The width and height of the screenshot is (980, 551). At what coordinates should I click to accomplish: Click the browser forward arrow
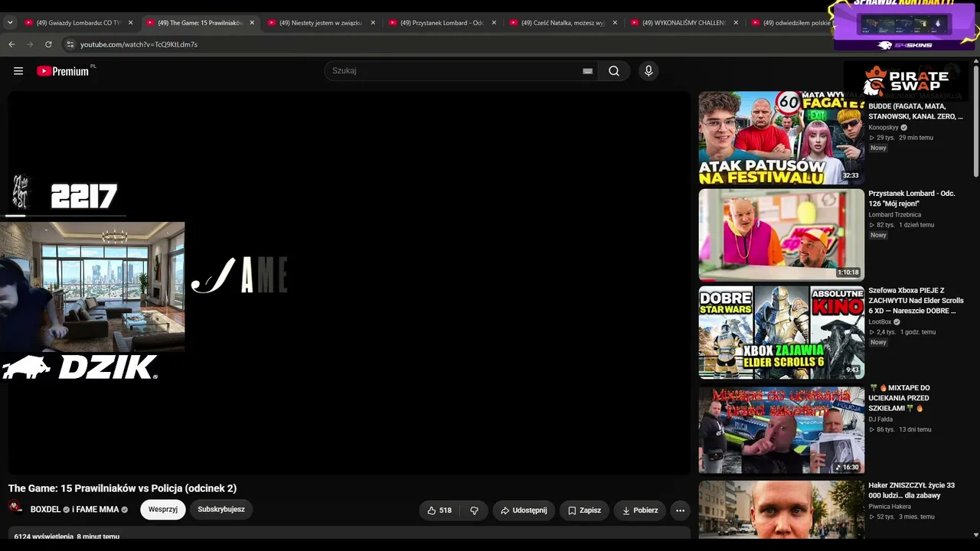30,44
